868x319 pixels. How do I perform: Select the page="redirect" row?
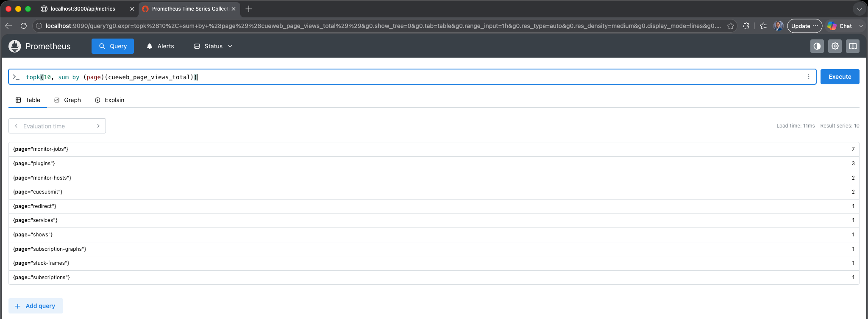[434, 206]
